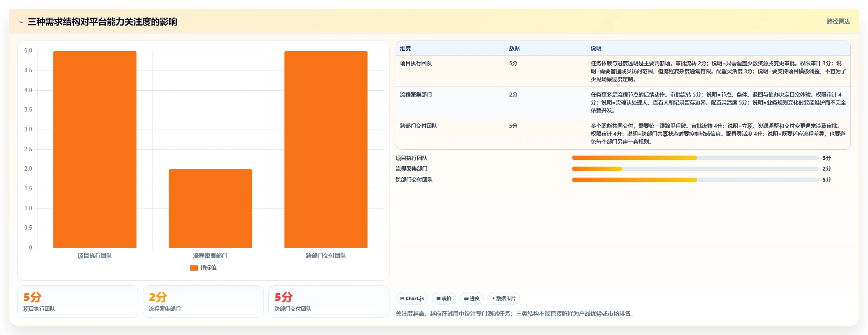Click the orange bar for 跨部门交付团队 in the chart
Screen dimensions: 868x335
(x=326, y=149)
